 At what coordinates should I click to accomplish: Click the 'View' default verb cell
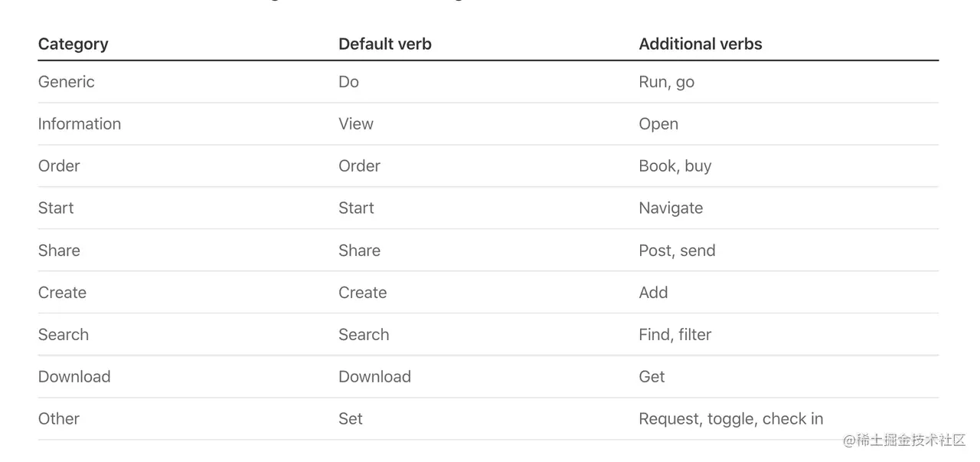click(x=356, y=124)
